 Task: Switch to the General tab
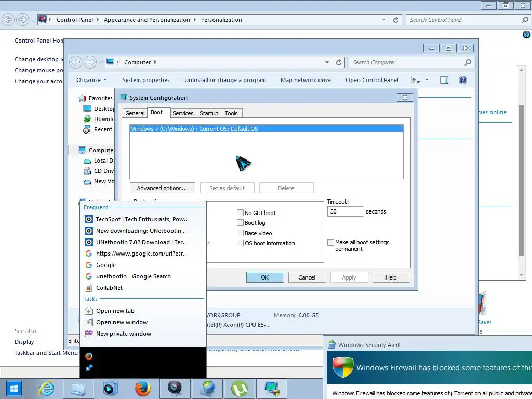pyautogui.click(x=135, y=113)
